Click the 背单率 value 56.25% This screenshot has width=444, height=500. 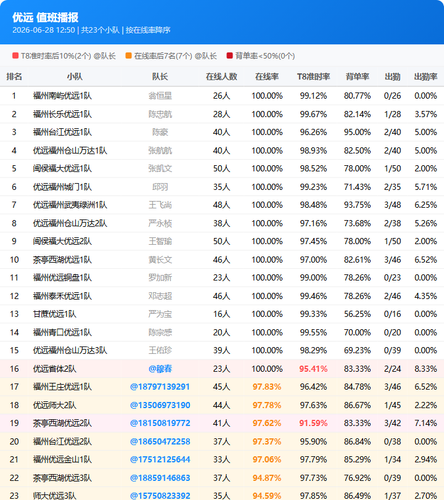(357, 314)
